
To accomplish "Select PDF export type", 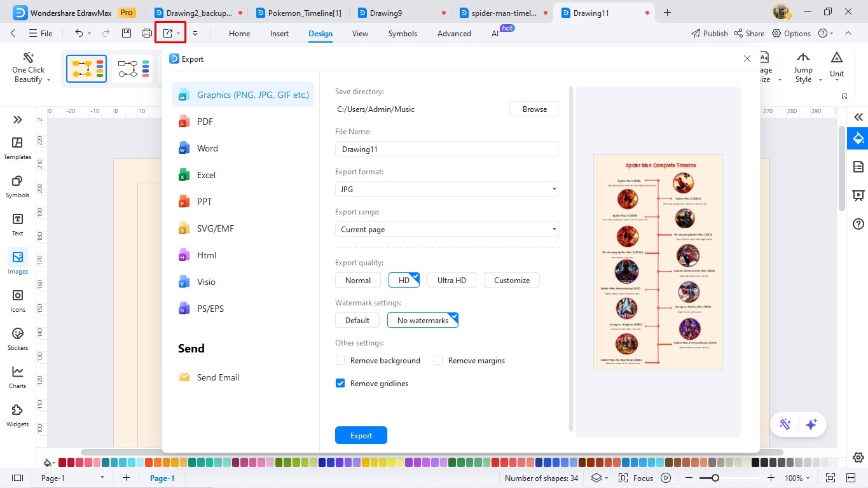I will (242, 122).
